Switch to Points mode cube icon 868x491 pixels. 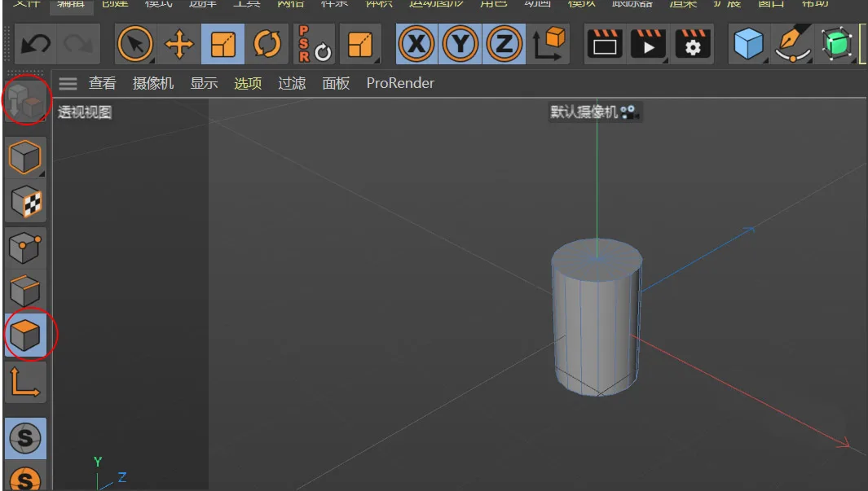pos(25,248)
